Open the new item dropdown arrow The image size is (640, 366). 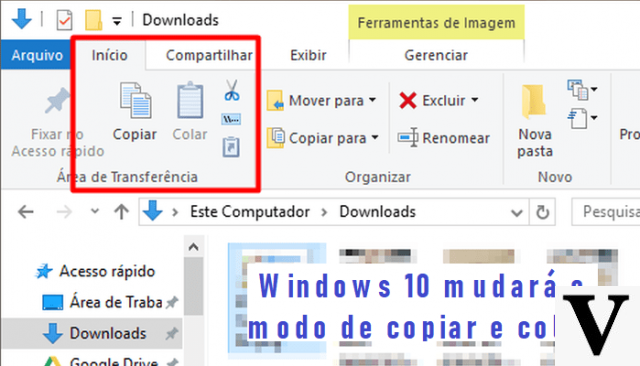pos(594,89)
